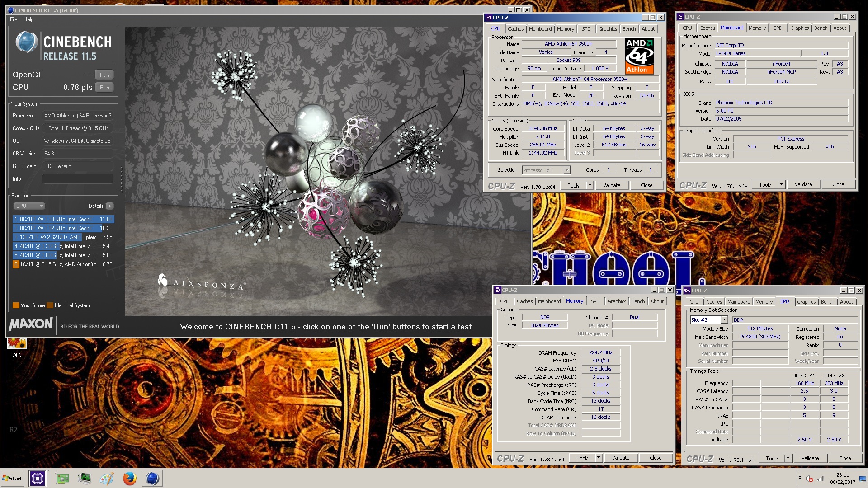The image size is (868, 488).
Task: Open the Ranking CPU dropdown
Action: (x=29, y=206)
